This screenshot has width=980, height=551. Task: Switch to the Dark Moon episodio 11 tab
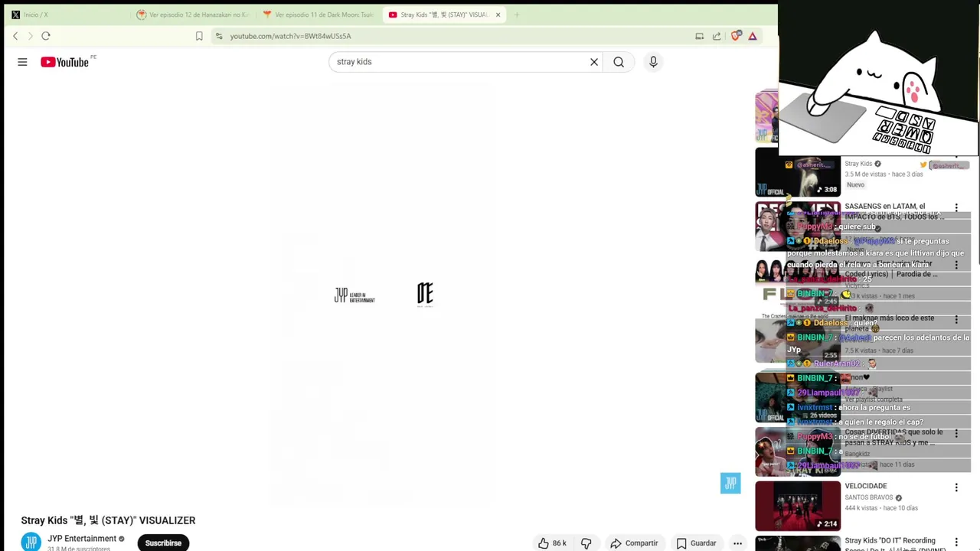pyautogui.click(x=318, y=15)
